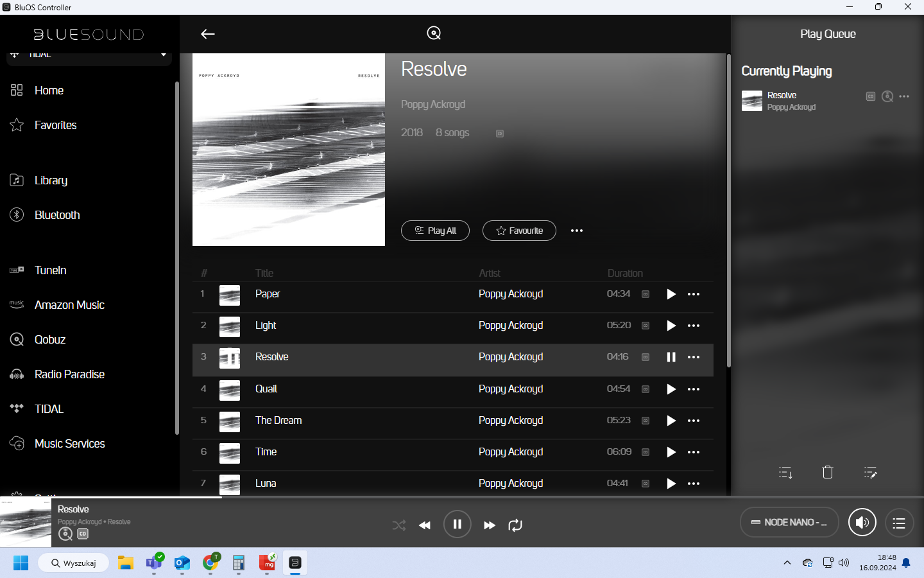The height and width of the screenshot is (578, 924).
Task: Open album more options next to Favourite
Action: point(577,231)
